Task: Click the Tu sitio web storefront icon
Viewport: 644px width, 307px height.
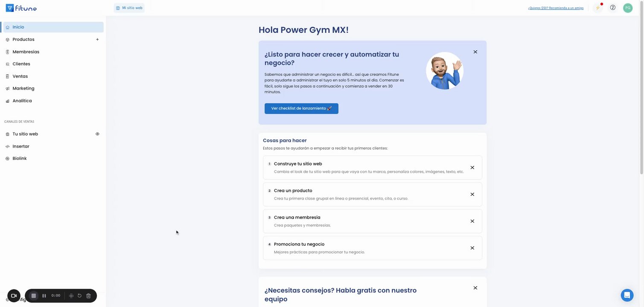Action: [x=7, y=134]
